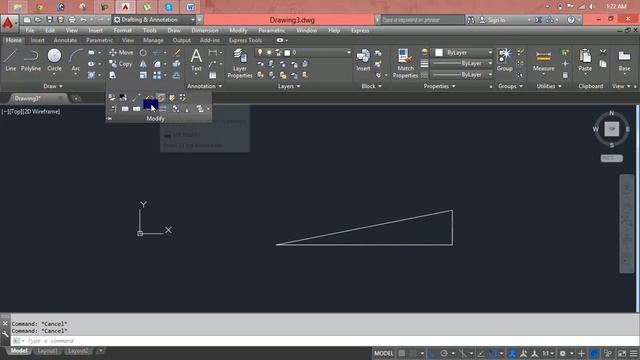Open the Modify menu
Image resolution: width=640 pixels, height=360 pixels.
click(238, 31)
